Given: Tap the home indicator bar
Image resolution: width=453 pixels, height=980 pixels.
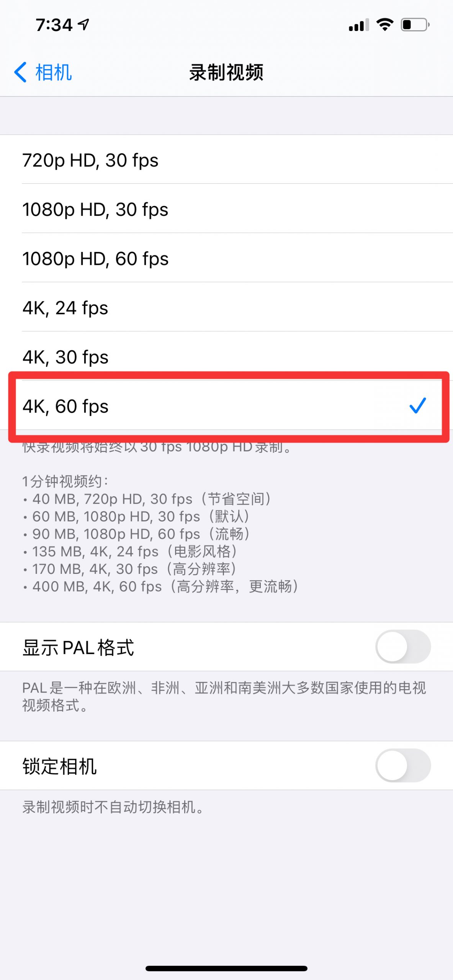Looking at the screenshot, I should click(x=226, y=969).
